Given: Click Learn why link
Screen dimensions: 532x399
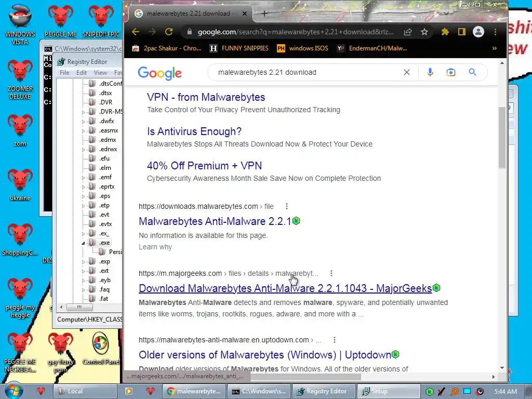Looking at the screenshot, I should (155, 247).
